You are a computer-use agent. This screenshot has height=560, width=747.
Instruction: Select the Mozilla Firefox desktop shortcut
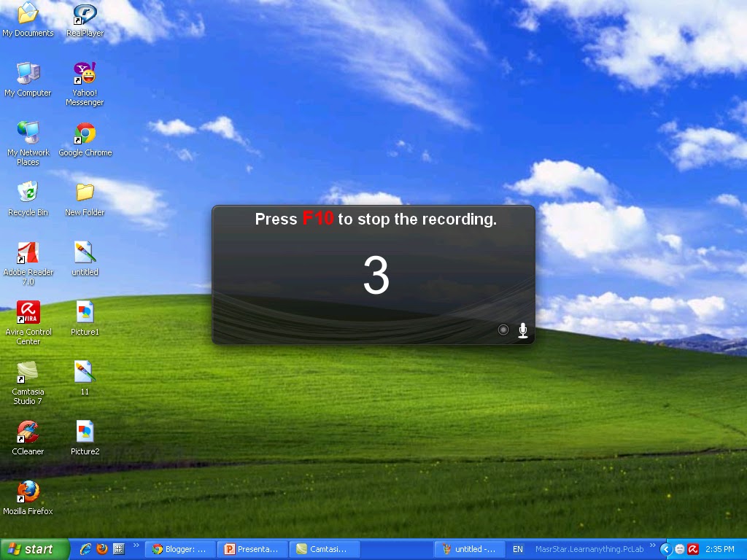28,497
